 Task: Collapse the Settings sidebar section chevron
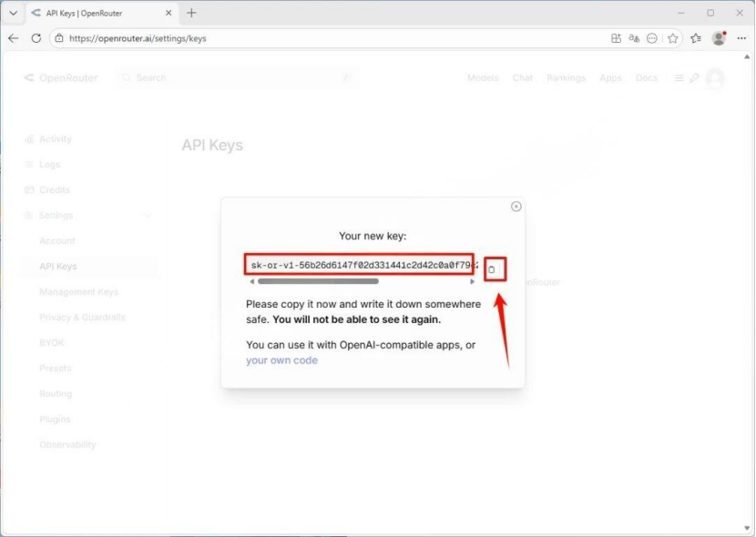pos(147,216)
